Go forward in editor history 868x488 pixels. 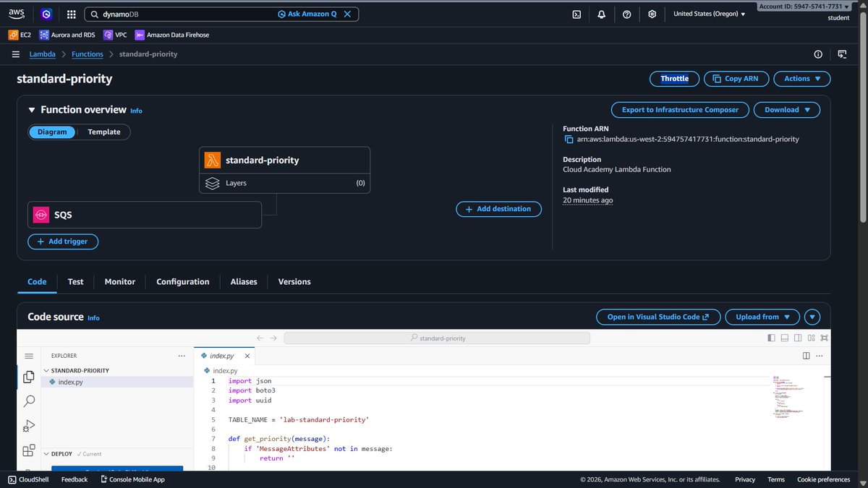pyautogui.click(x=273, y=338)
